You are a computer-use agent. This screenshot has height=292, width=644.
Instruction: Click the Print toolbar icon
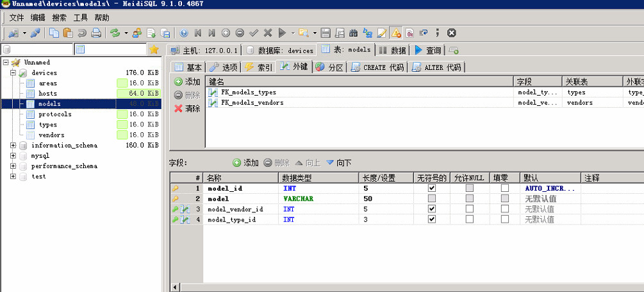[95, 33]
